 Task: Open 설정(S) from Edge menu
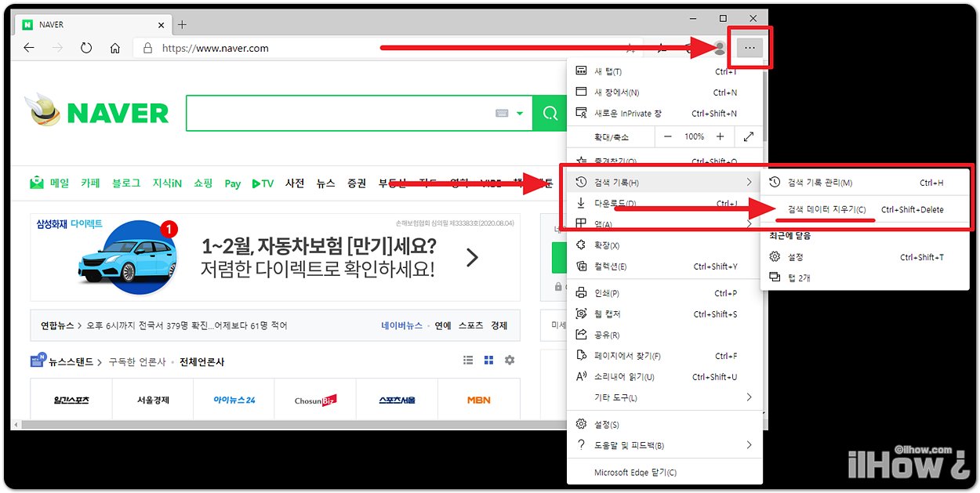click(663, 425)
